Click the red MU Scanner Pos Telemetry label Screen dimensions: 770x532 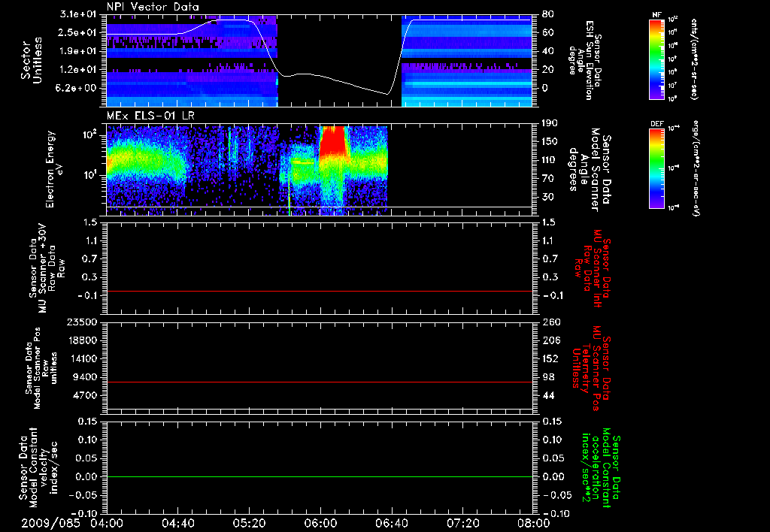[x=592, y=367]
